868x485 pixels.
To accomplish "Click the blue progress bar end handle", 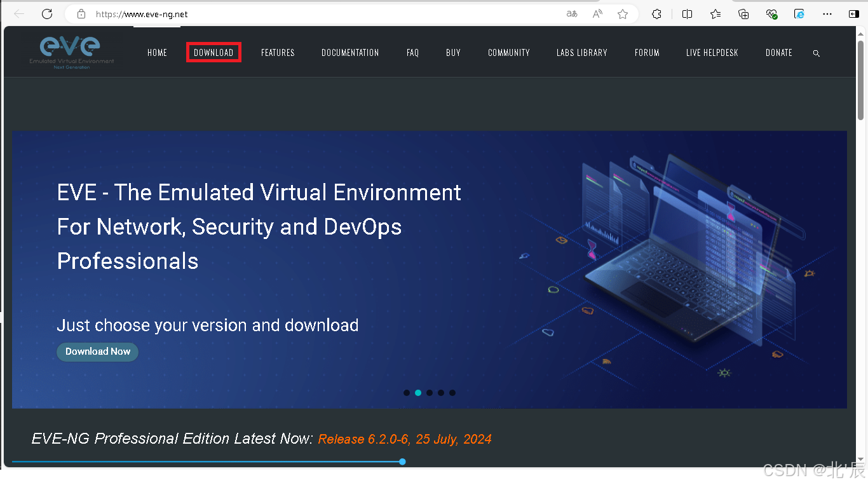I will (x=402, y=461).
